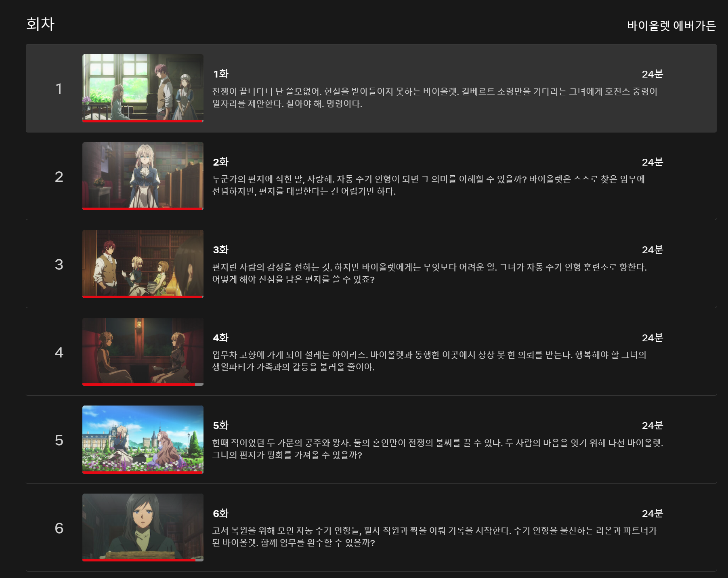The height and width of the screenshot is (578, 728).
Task: Open the episode 5 thumbnail
Action: coord(143,439)
